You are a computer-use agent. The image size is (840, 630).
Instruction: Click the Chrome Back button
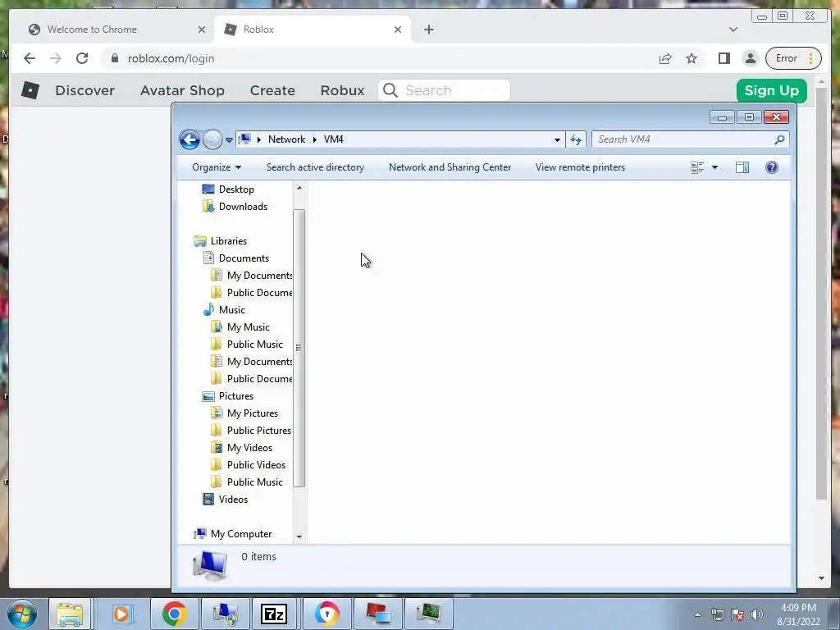(x=30, y=58)
